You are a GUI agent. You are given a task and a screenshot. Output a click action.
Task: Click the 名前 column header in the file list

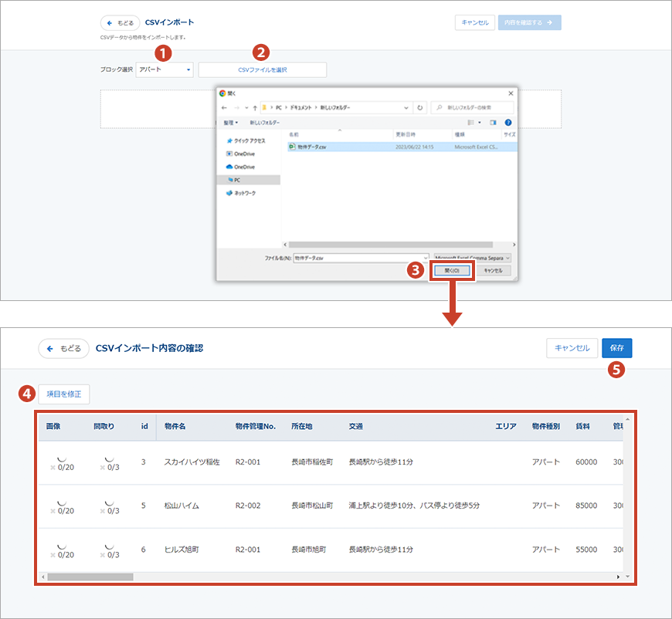point(294,134)
